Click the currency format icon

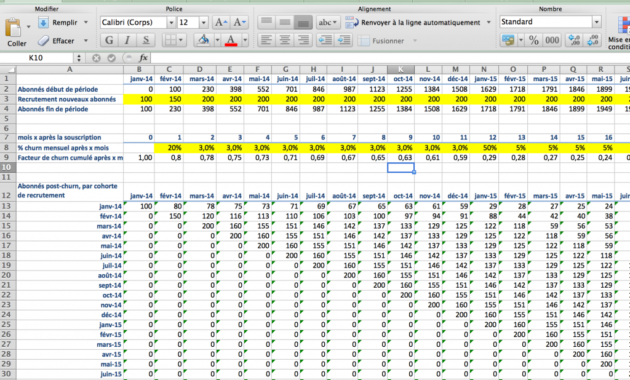508,40
